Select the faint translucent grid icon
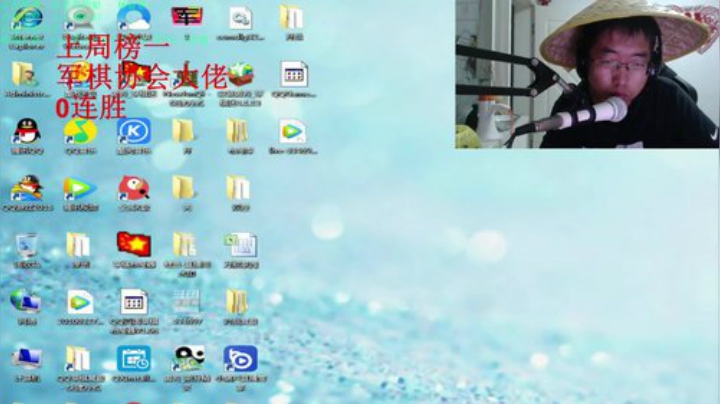This screenshot has height=404, width=720. tap(187, 302)
